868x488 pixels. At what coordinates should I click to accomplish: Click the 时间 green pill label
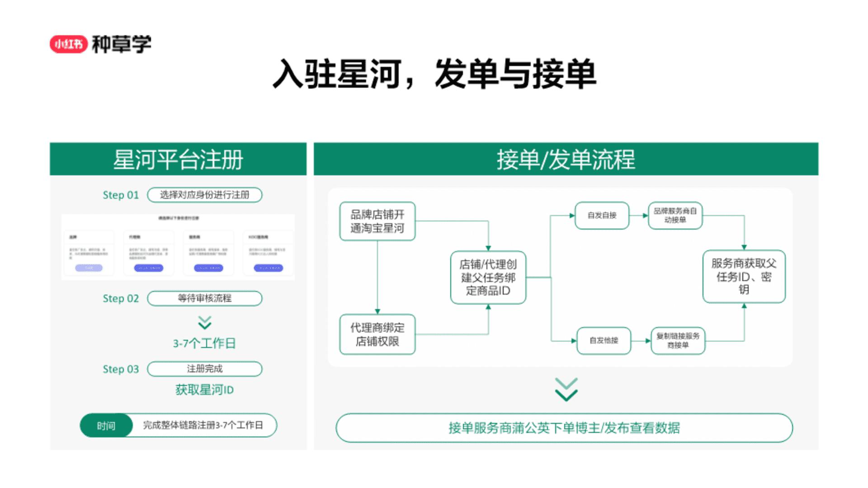106,426
